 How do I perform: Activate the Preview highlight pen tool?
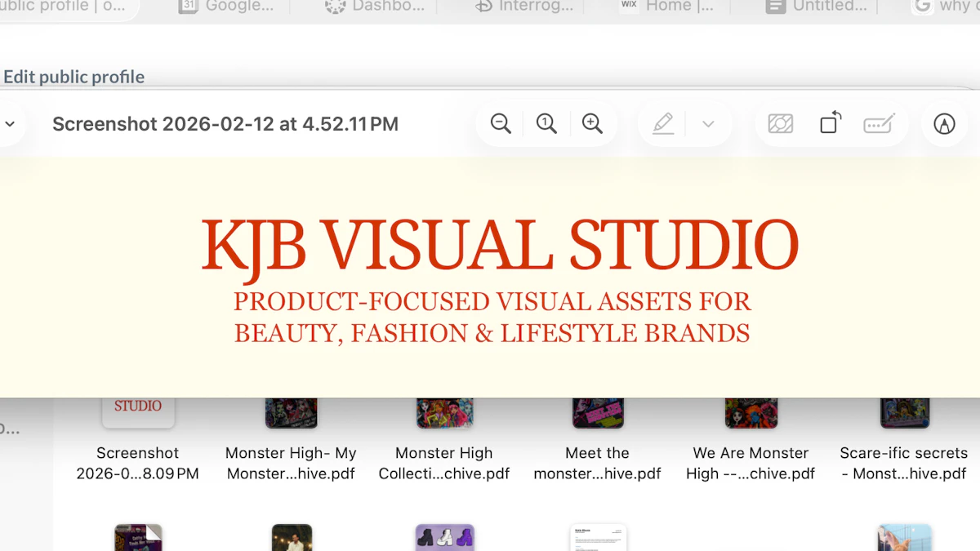(663, 124)
